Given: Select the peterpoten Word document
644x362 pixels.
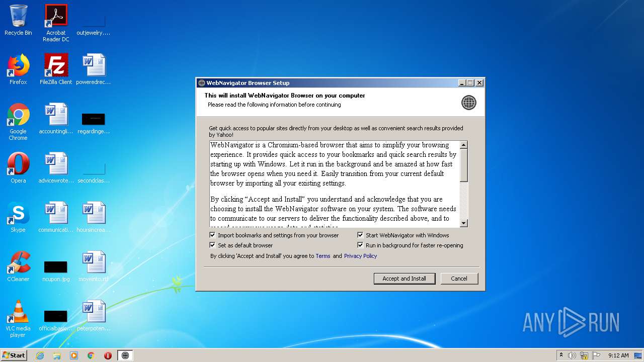Looking at the screenshot, I should coord(94,316).
